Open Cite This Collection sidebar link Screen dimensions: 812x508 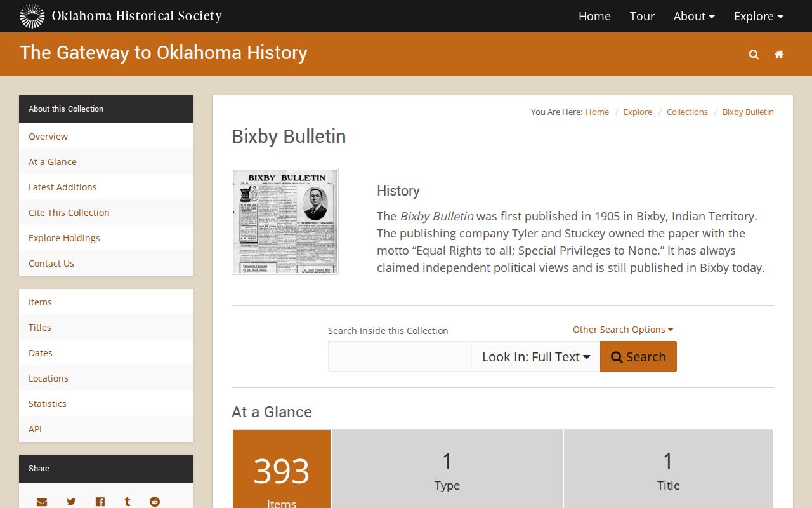coord(106,213)
